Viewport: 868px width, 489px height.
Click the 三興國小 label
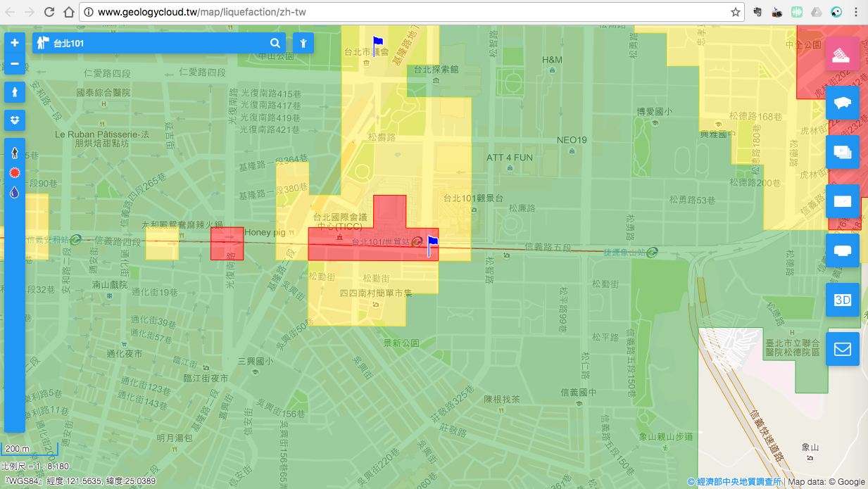(255, 360)
